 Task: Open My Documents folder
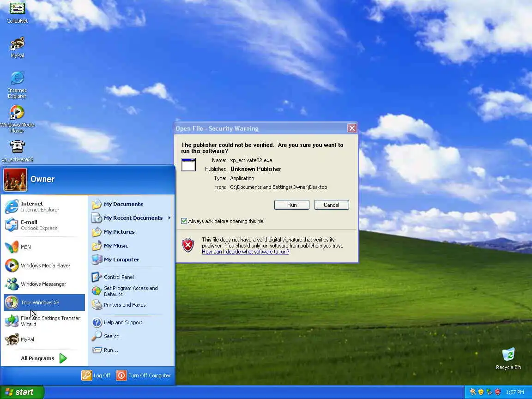pos(131,204)
